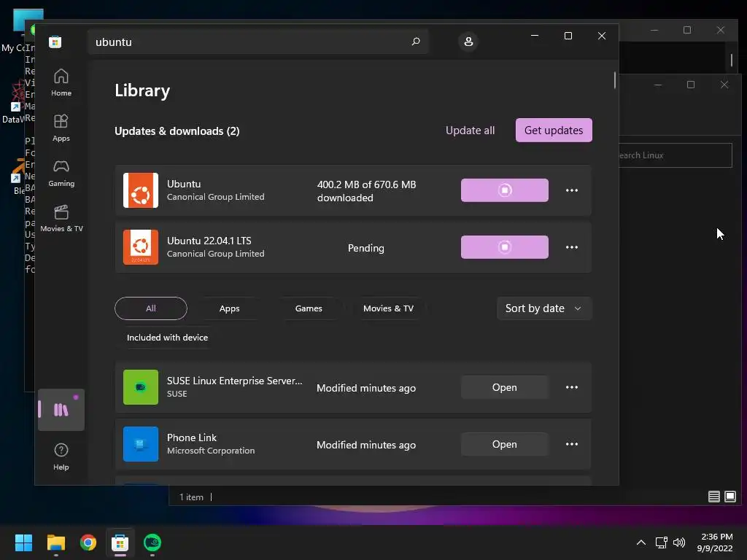747x560 pixels.
Task: Click the Microsoft Store logo icon
Action: pos(55,42)
